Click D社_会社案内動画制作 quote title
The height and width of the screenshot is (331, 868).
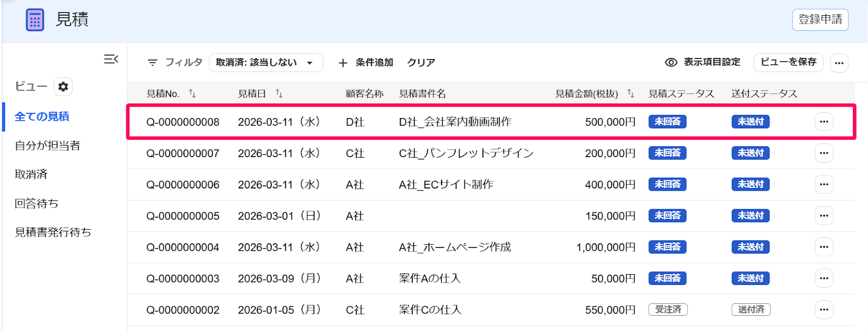tap(455, 122)
